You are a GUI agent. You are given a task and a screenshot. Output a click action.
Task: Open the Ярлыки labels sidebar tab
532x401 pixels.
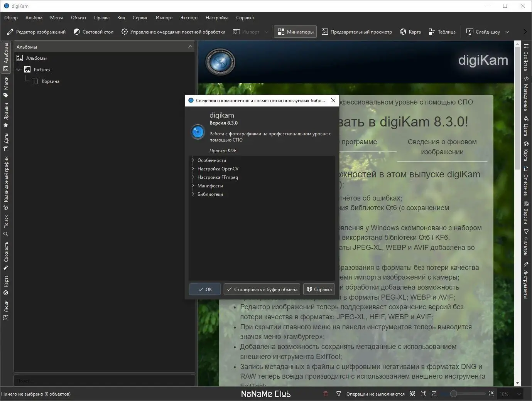pos(6,115)
